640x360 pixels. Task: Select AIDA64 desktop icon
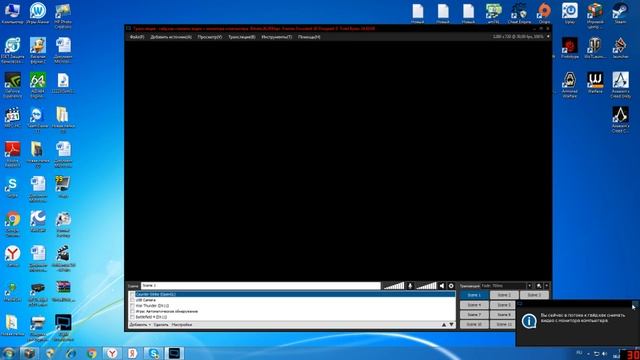pos(38,84)
